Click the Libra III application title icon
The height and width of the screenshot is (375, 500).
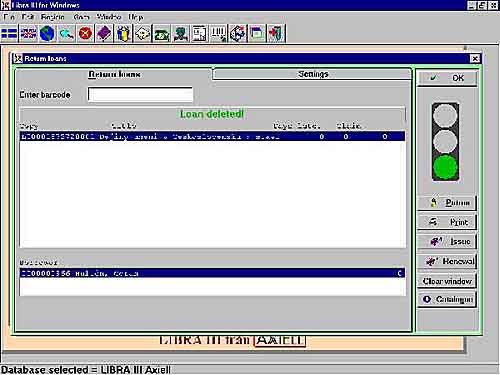coord(5,5)
